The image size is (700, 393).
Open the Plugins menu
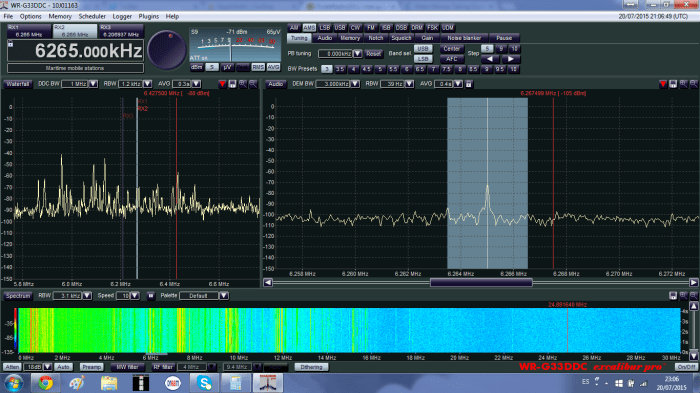[x=149, y=17]
